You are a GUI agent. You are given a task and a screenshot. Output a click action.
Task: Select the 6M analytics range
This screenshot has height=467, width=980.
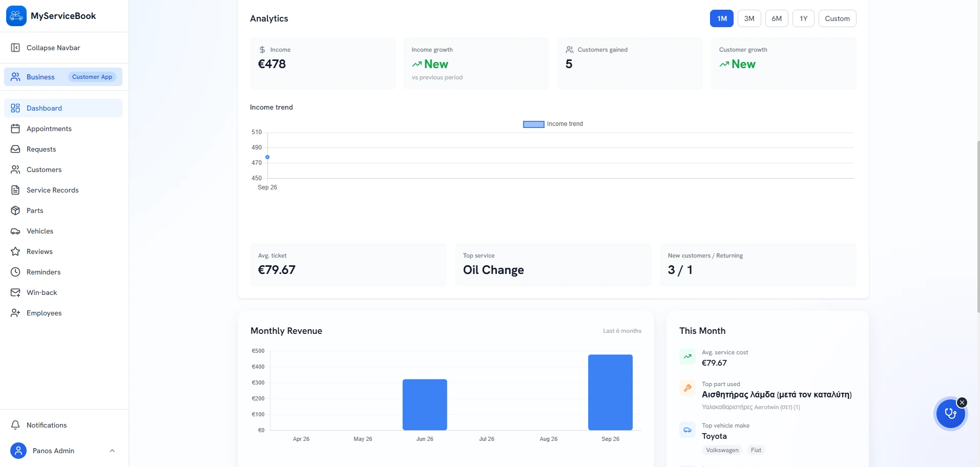[x=777, y=18]
